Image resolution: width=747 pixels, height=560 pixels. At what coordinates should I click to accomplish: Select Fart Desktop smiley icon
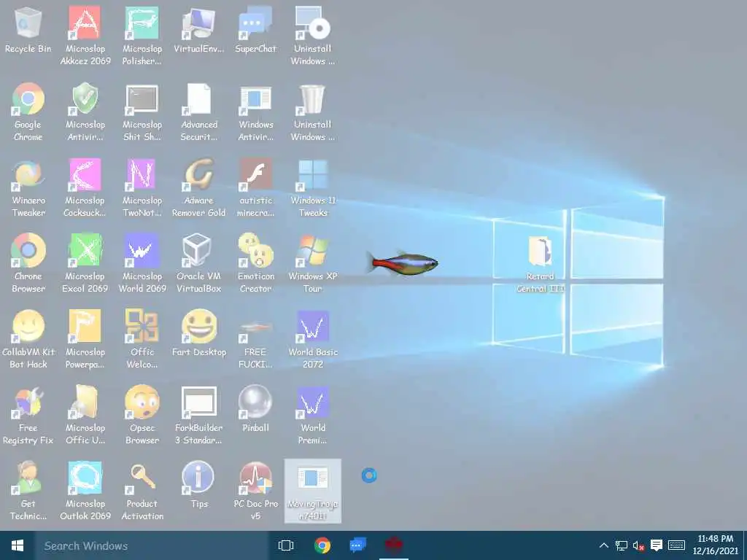198,334
